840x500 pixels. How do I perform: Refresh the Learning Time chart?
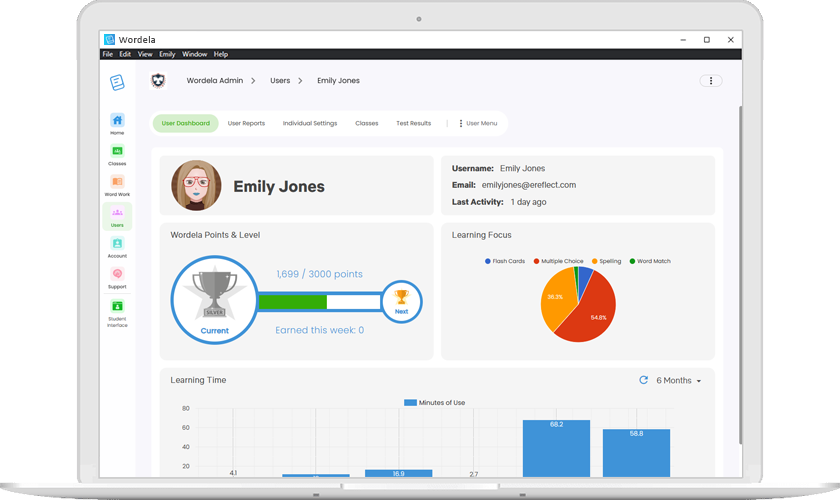643,380
